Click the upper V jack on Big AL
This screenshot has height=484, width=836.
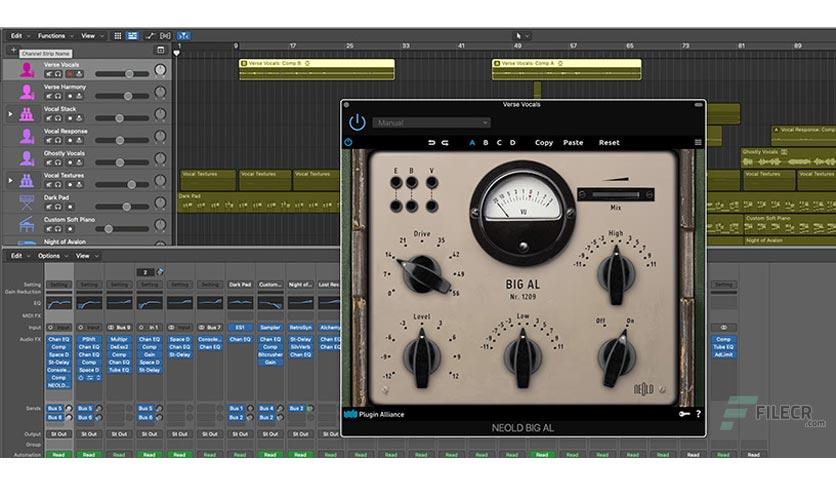click(x=431, y=183)
